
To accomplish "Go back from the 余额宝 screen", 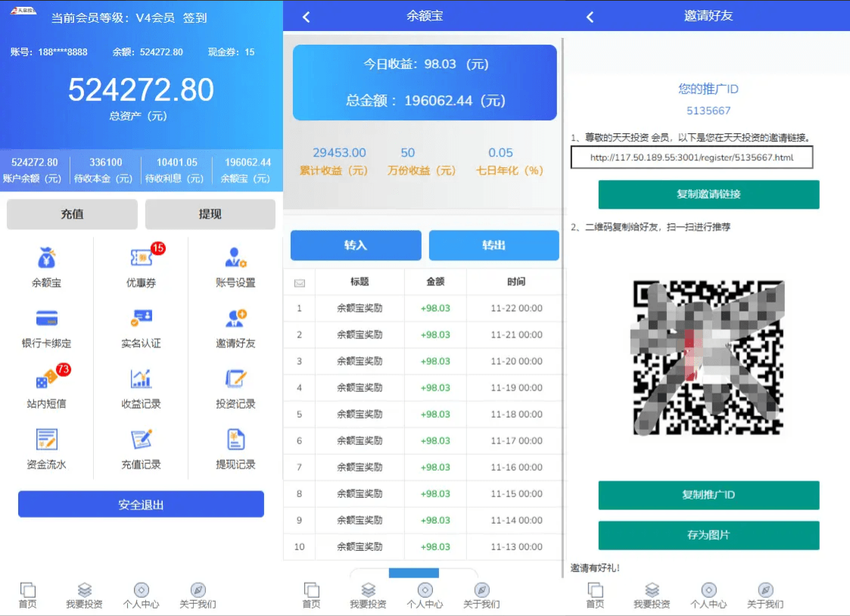I will [307, 17].
